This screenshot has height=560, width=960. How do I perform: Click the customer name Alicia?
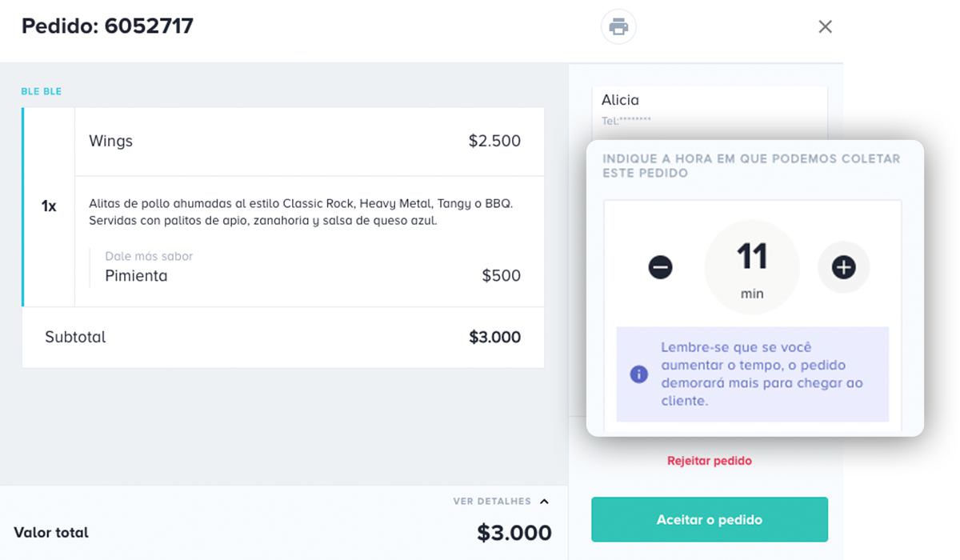click(621, 100)
